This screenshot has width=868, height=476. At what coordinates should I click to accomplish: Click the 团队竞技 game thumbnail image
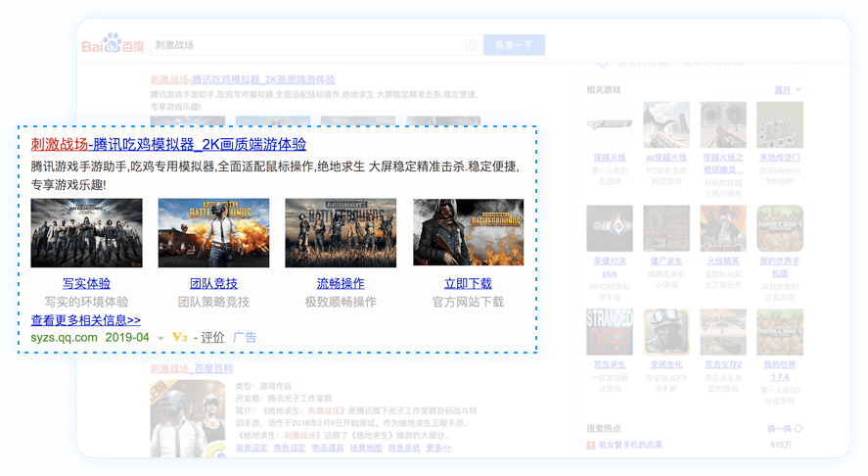tap(213, 233)
